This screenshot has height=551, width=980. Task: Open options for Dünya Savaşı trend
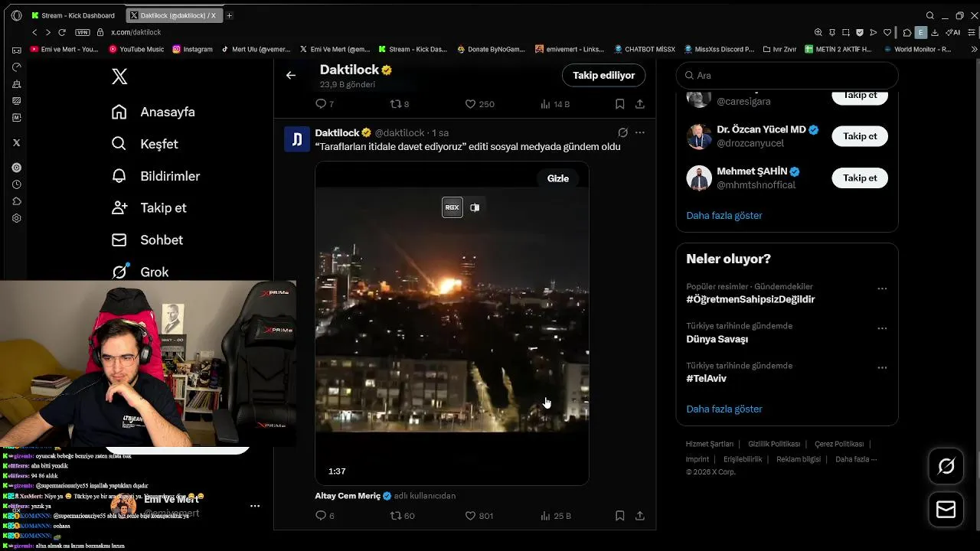point(882,328)
